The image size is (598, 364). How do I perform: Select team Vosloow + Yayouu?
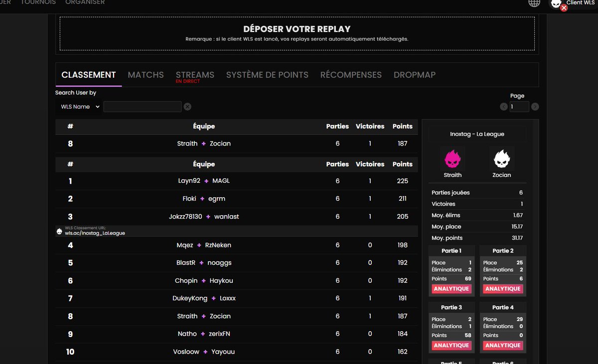[x=236, y=352]
